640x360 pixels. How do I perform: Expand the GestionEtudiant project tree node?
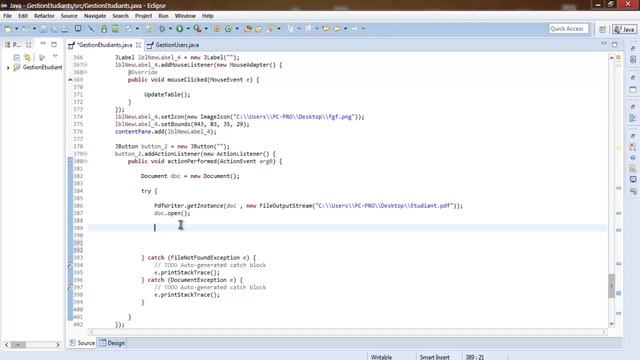pos(8,68)
